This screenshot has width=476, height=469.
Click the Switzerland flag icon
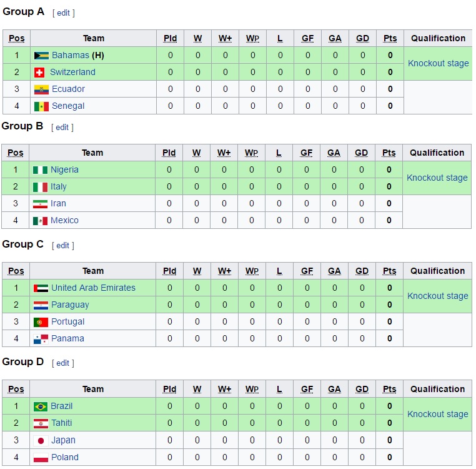pyautogui.click(x=39, y=73)
